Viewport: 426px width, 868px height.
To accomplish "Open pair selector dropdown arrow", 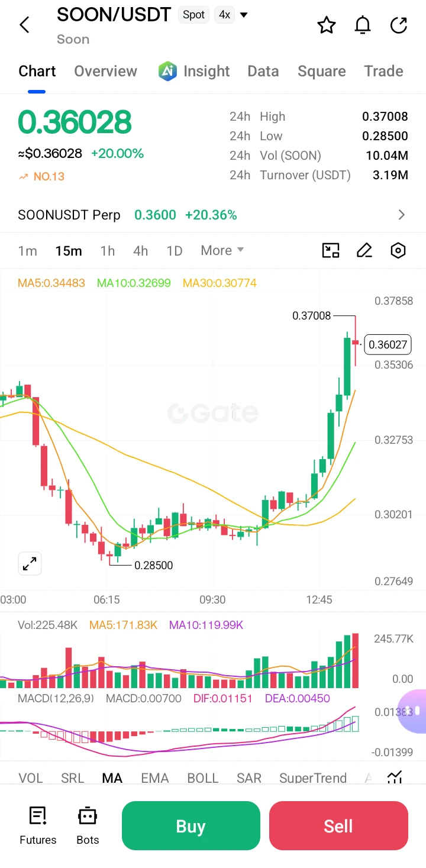I will click(243, 15).
